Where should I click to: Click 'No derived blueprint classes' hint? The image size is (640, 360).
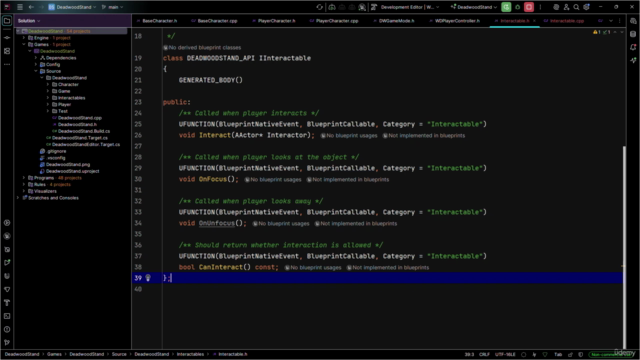[202, 48]
